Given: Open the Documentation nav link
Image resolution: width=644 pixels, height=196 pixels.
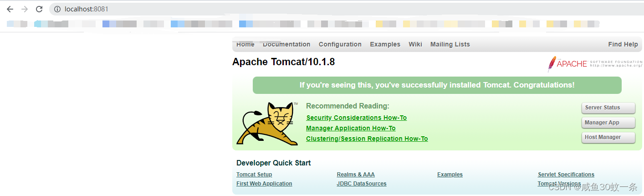Looking at the screenshot, I should (x=286, y=44).
